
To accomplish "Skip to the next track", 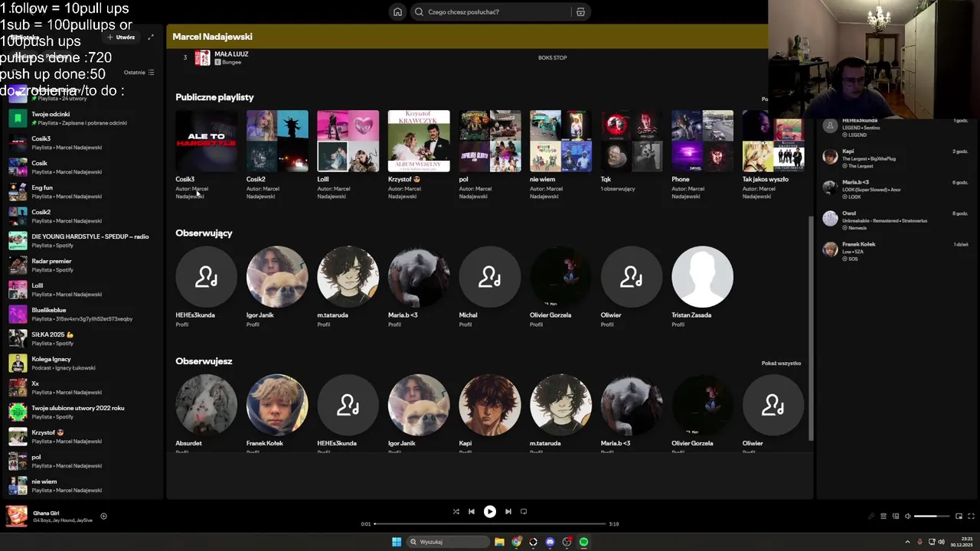I will point(508,511).
